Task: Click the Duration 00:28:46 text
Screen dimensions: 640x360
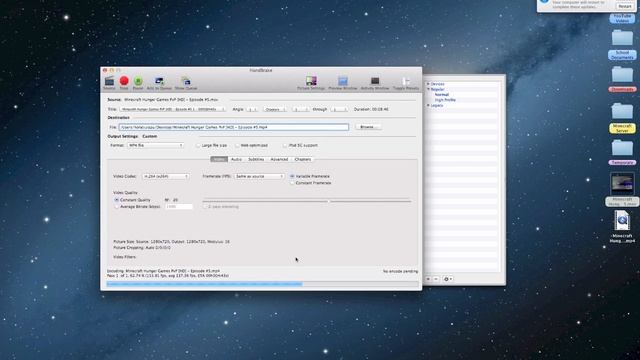Action: [371, 109]
